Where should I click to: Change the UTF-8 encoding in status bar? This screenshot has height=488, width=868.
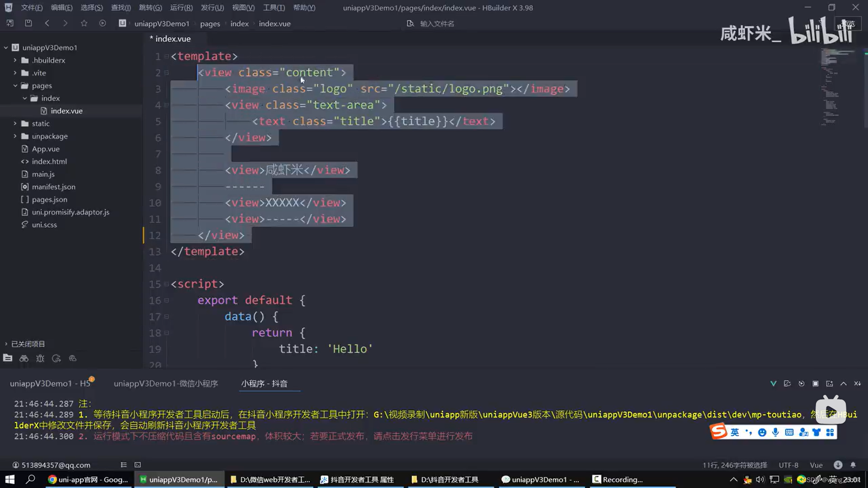click(788, 465)
